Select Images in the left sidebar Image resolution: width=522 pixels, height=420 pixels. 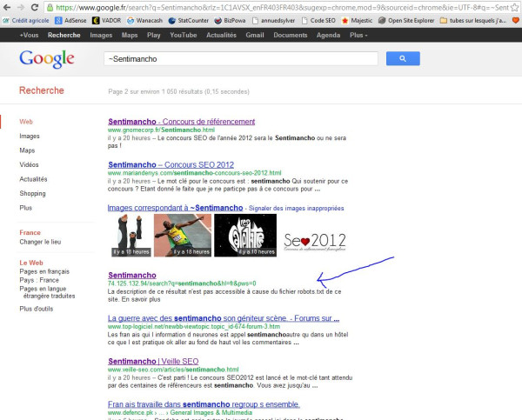pos(30,137)
